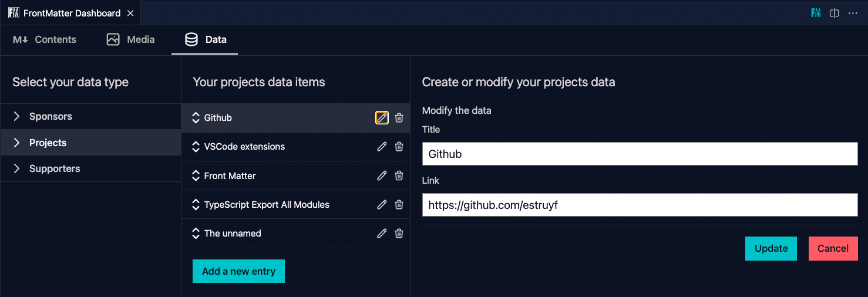Image resolution: width=868 pixels, height=297 pixels.
Task: Expand the Sponsors data type
Action: pos(16,116)
